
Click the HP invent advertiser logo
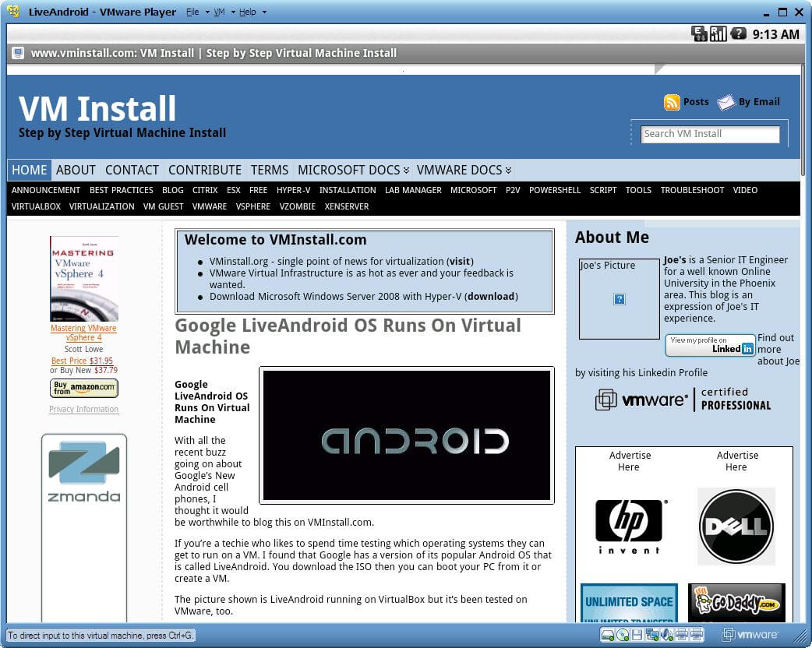click(629, 526)
